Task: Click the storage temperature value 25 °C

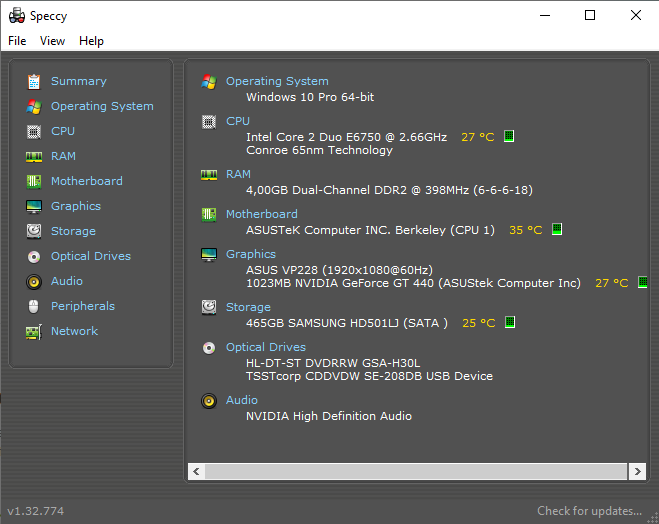Action: [x=479, y=323]
